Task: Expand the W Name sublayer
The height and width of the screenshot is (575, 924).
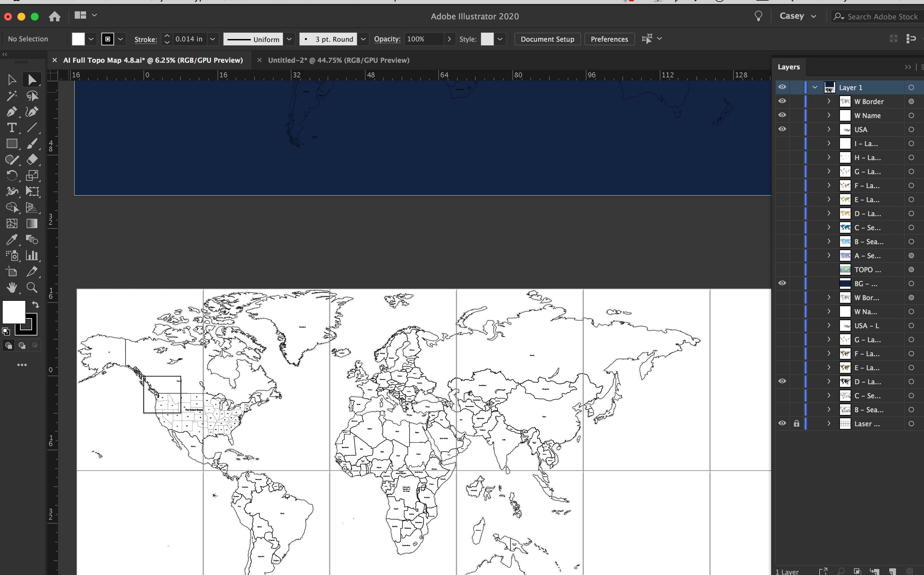Action: coord(829,115)
